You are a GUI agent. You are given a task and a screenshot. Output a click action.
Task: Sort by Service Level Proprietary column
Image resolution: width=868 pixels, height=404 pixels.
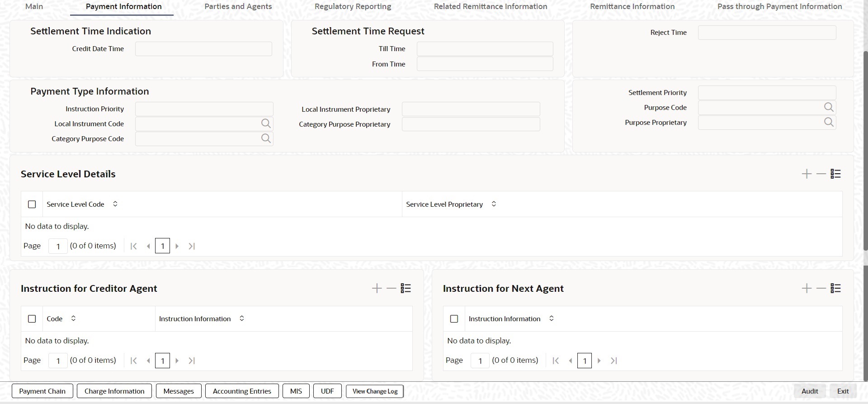pyautogui.click(x=494, y=204)
